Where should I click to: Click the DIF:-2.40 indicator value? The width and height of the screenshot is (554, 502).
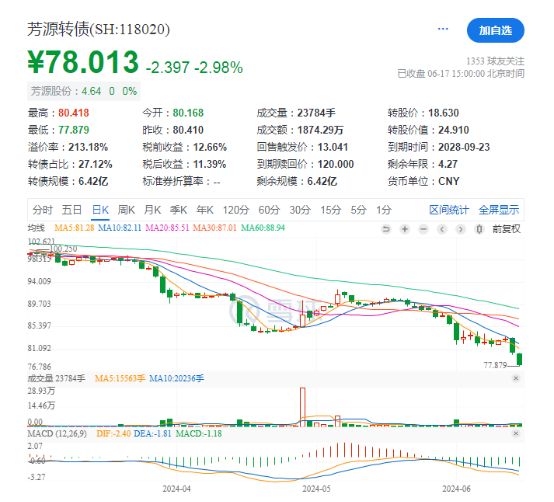pyautogui.click(x=113, y=433)
